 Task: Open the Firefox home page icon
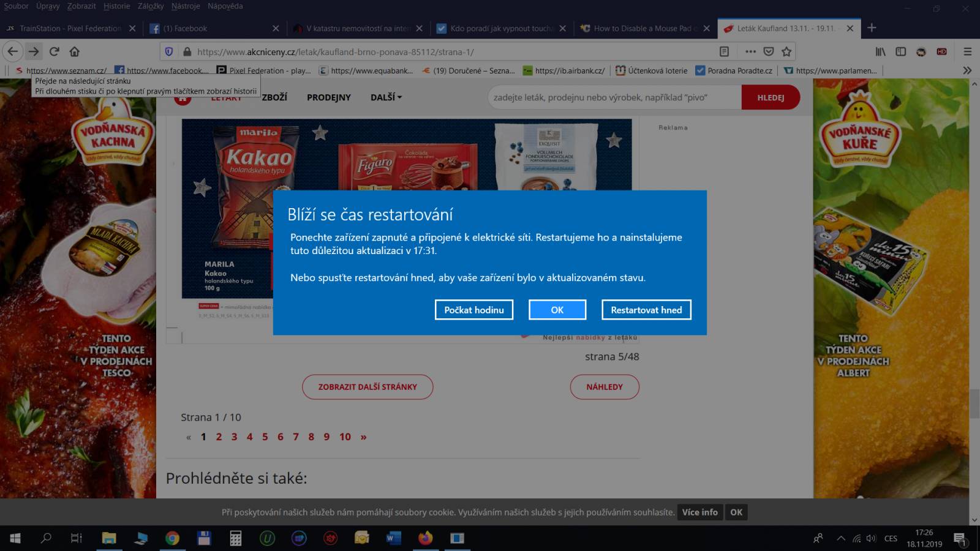pyautogui.click(x=74, y=51)
